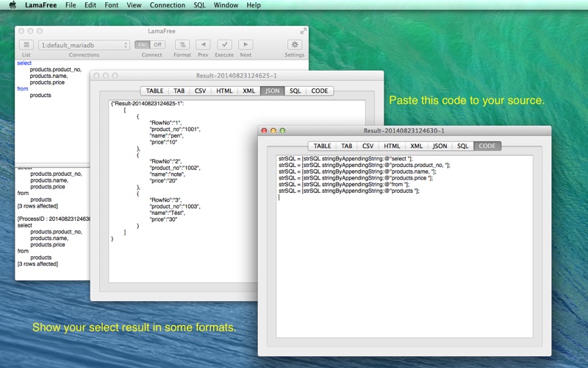Image resolution: width=588 pixels, height=368 pixels.
Task: Open the Window menu
Action: coord(226,5)
